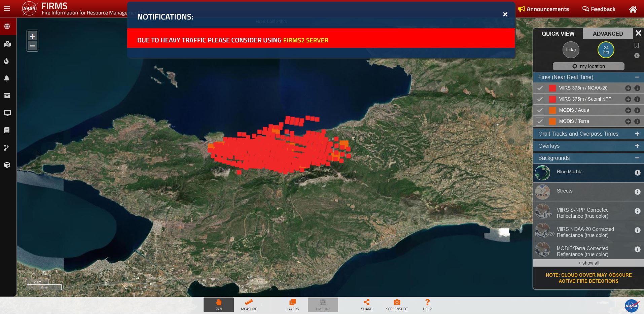This screenshot has height=314, width=644.
Task: Take a map SCREENSHOT
Action: point(397,305)
